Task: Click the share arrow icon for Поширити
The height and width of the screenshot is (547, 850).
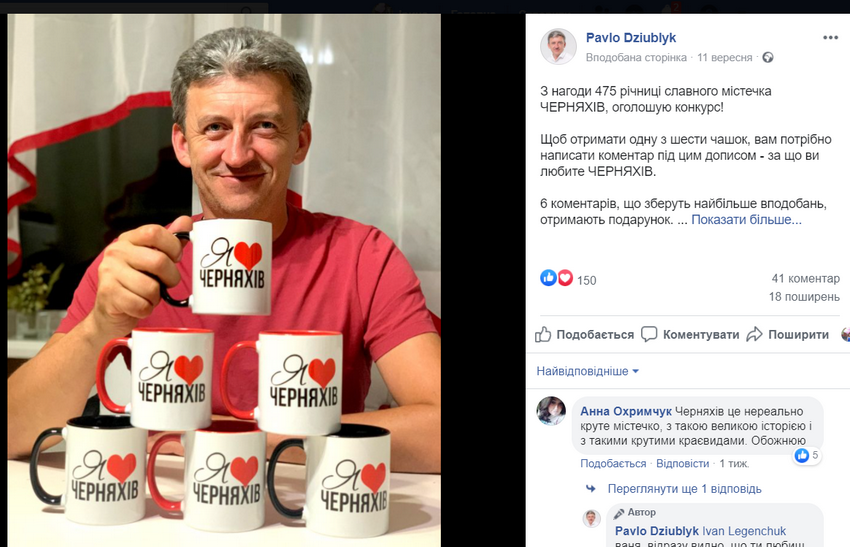Action: click(x=754, y=334)
